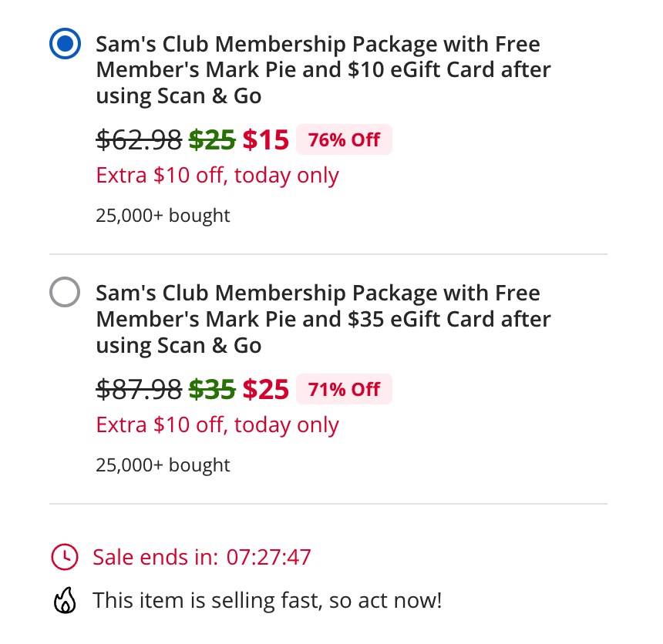Click Extra $10 off text under first offer
The image size is (663, 644).
click(217, 175)
